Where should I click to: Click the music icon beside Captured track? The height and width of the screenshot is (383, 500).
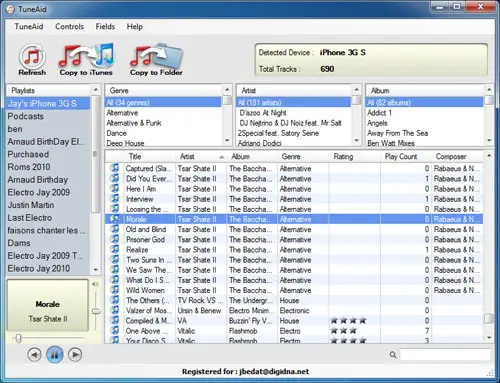[114, 168]
